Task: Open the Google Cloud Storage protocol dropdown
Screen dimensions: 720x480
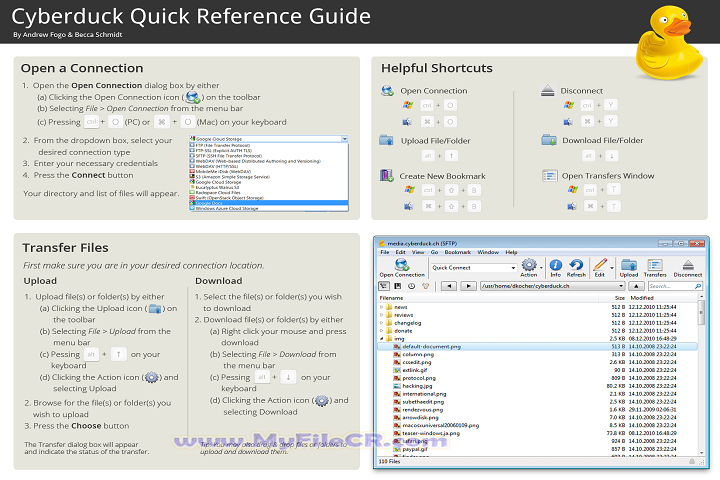Action: click(x=269, y=139)
